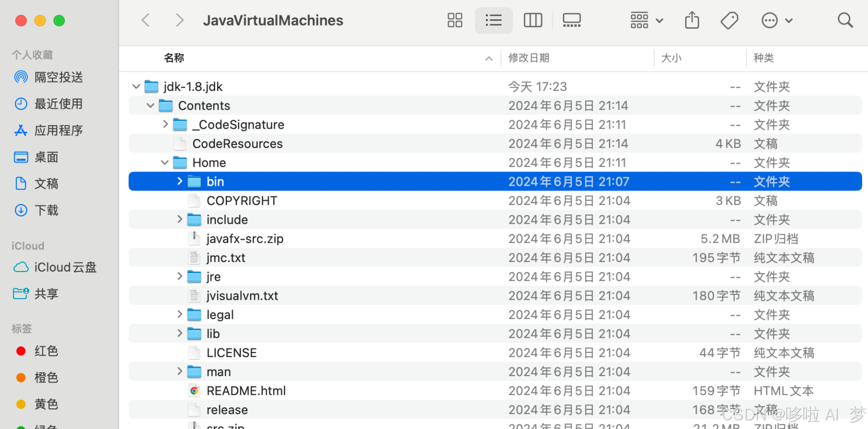Click the 今天 17:23 date cell
This screenshot has width=868, height=429.
(538, 86)
